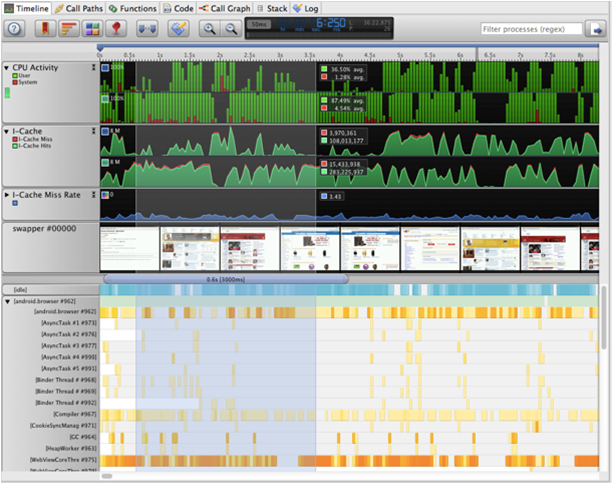Select the [Compiler #967] thread
This screenshot has width=613, height=484.
(75, 414)
